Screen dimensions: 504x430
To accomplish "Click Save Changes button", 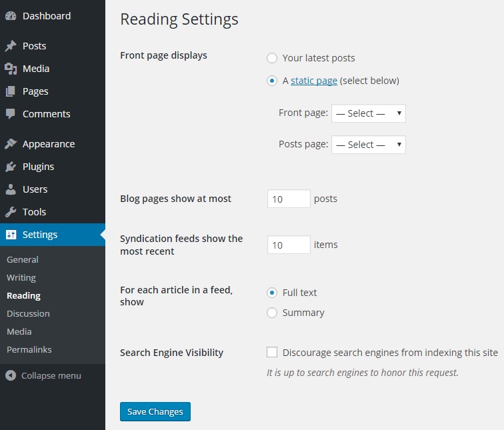I will point(155,411).
